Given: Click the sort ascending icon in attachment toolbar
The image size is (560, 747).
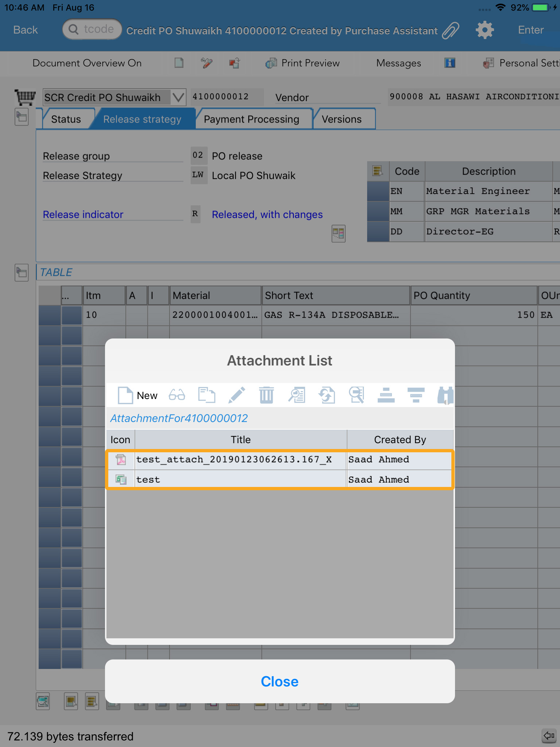Looking at the screenshot, I should coord(386,395).
